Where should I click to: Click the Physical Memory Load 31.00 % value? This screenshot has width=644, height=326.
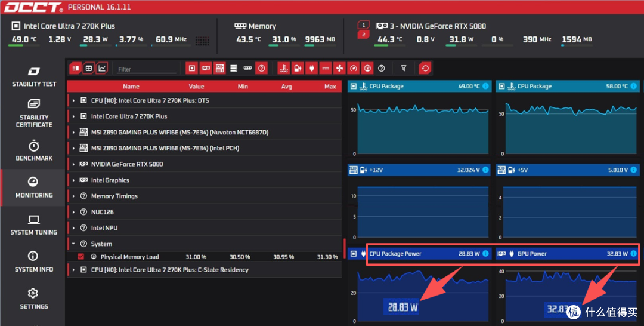[196, 257]
